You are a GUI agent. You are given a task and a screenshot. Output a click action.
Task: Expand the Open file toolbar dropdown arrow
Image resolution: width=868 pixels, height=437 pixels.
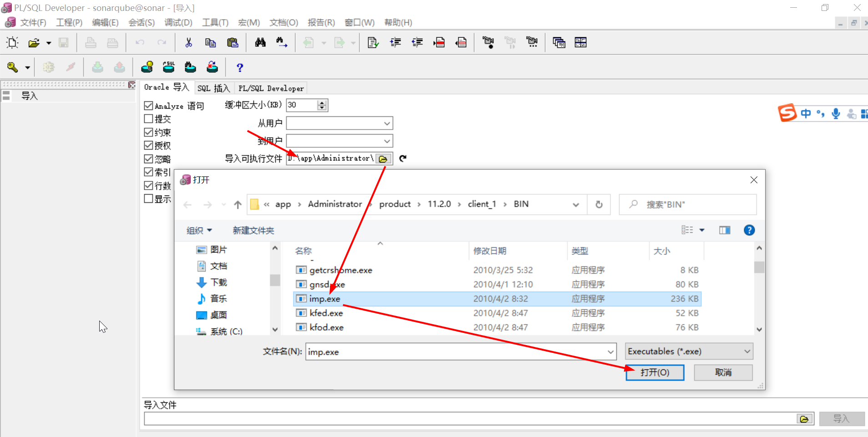pyautogui.click(x=48, y=43)
